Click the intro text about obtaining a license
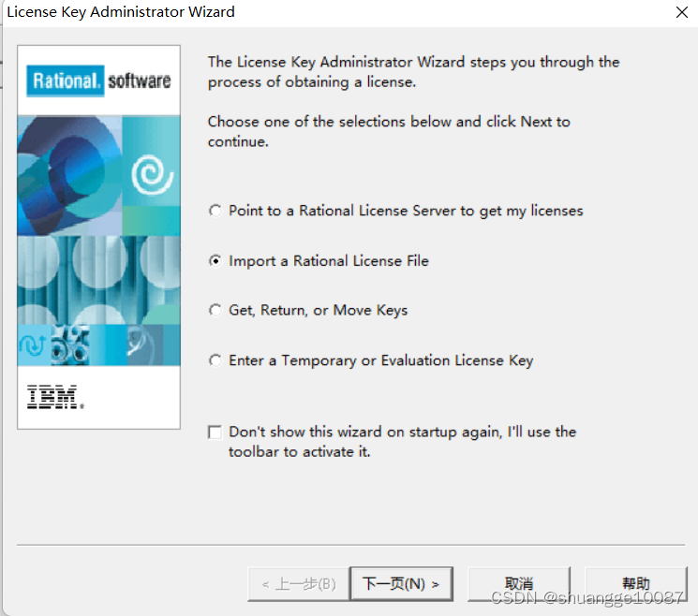The image size is (698, 616). (x=413, y=71)
